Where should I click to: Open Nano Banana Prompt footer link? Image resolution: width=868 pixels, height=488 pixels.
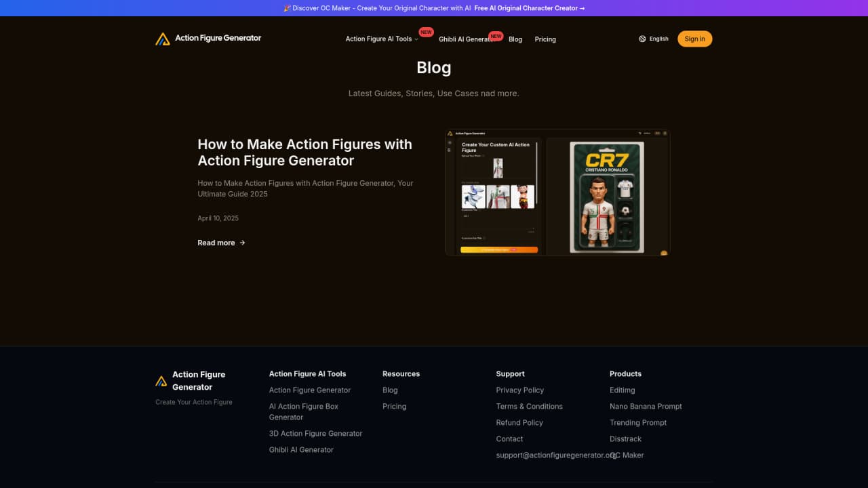point(646,407)
